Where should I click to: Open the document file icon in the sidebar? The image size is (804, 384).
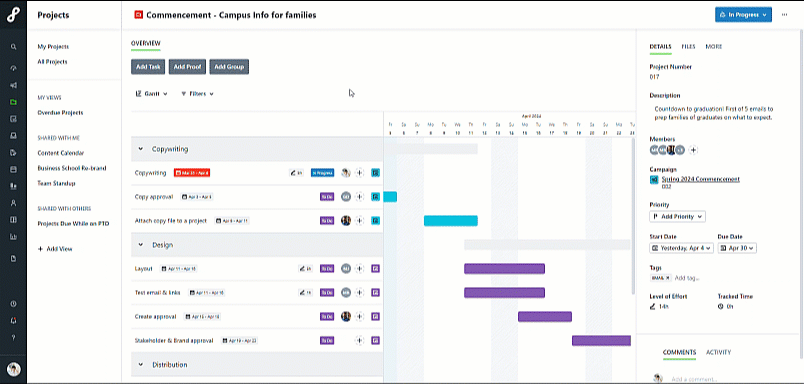tap(13, 258)
